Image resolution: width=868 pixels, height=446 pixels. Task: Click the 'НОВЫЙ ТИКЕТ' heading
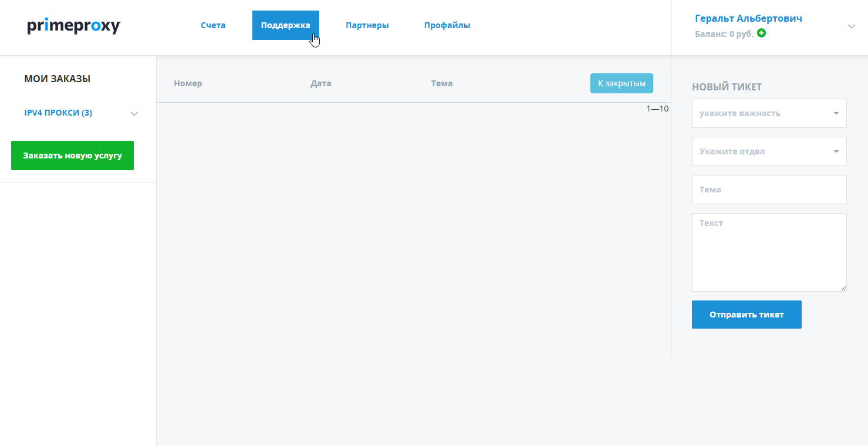727,87
